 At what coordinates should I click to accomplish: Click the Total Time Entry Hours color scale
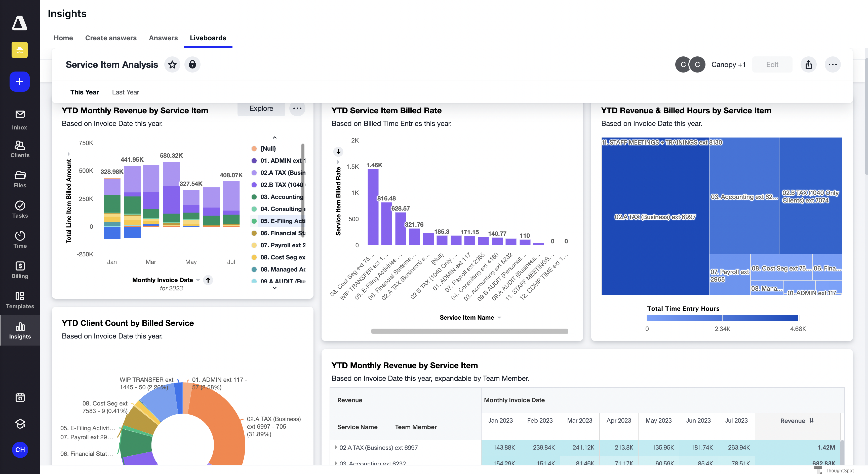(x=722, y=317)
